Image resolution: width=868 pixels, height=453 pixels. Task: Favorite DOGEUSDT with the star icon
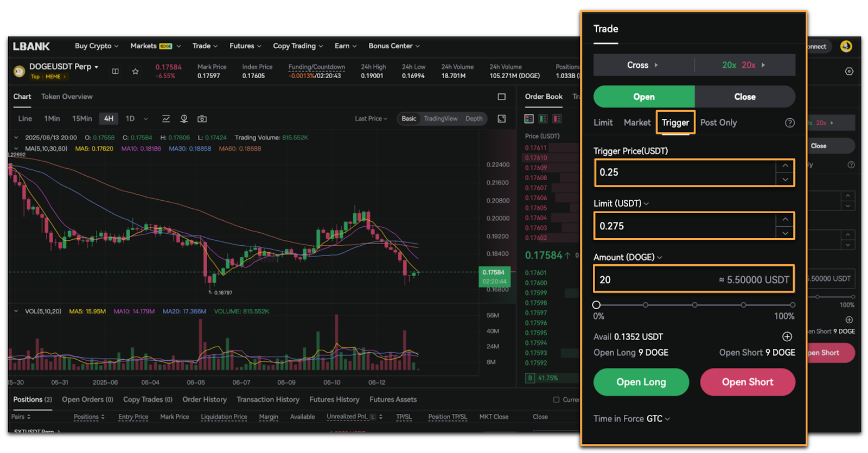(x=135, y=72)
